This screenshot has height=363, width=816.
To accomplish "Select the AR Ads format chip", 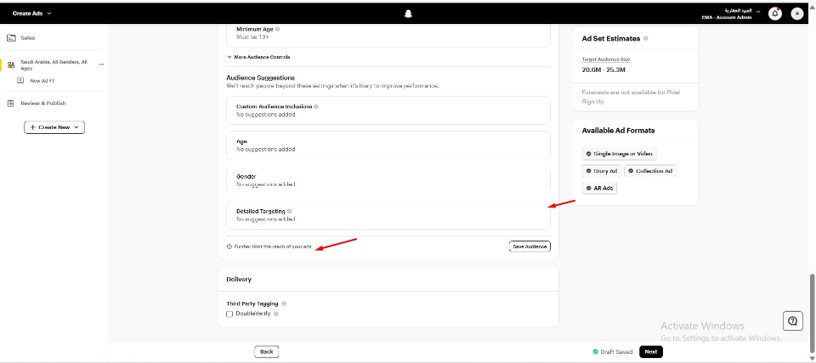I will (600, 188).
